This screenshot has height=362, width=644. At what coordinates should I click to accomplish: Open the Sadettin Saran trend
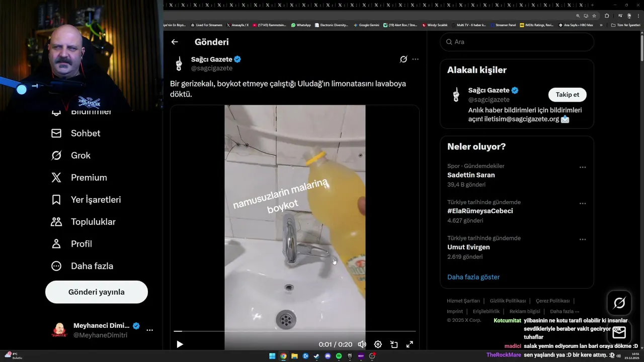click(x=471, y=175)
